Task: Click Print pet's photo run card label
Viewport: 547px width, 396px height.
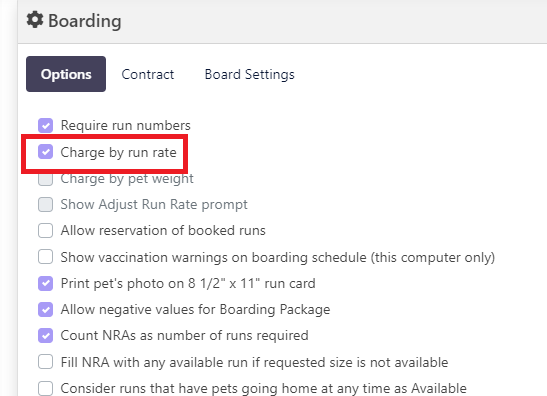Action: (x=188, y=283)
